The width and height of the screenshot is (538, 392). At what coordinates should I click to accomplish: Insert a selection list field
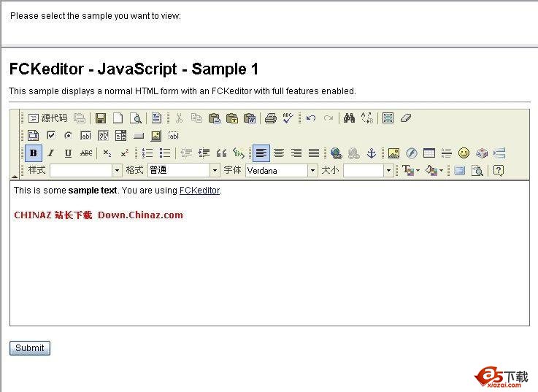coord(120,136)
